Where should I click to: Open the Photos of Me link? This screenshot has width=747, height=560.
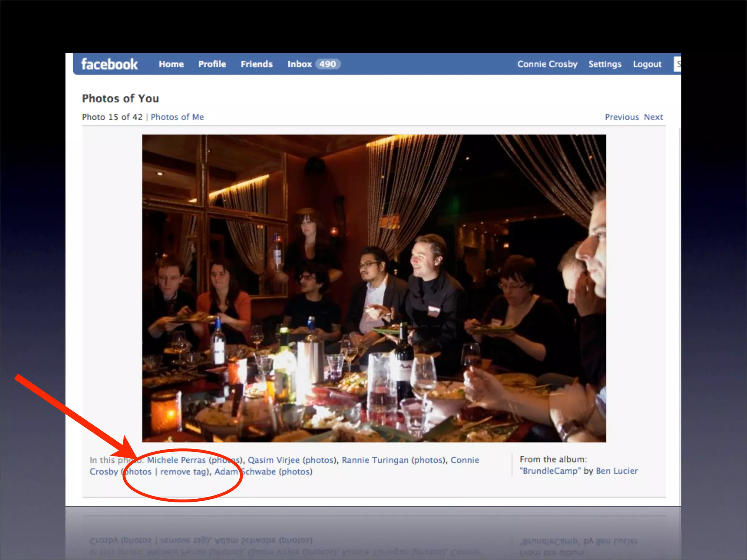click(177, 117)
